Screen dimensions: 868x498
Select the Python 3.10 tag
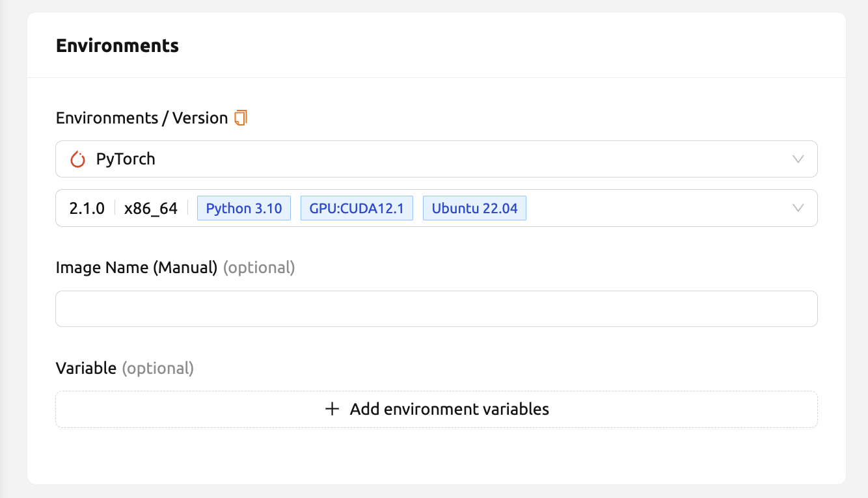pos(244,208)
